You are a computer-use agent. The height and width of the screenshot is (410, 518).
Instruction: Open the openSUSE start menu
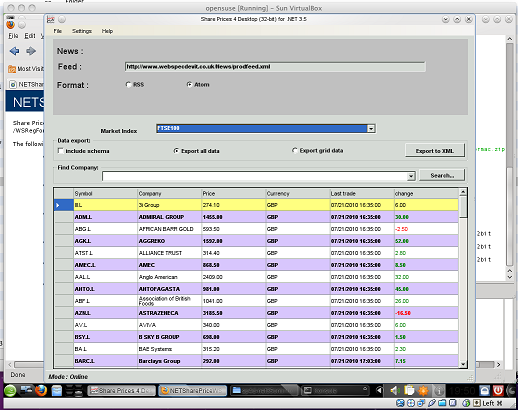tap(10, 390)
